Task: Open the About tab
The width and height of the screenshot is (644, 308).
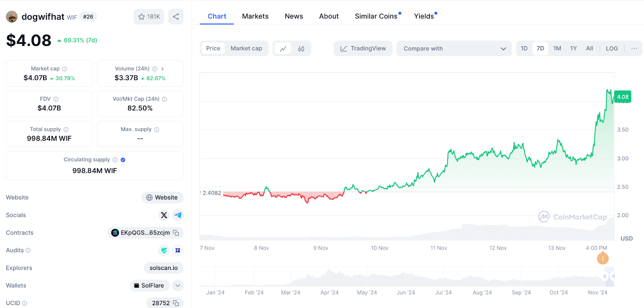Action: [x=329, y=16]
